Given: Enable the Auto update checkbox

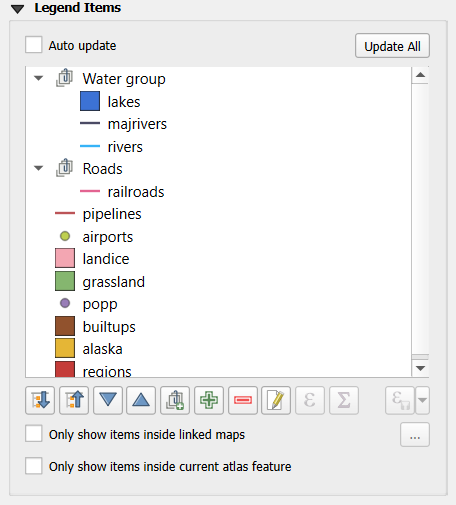Looking at the screenshot, I should [34, 45].
